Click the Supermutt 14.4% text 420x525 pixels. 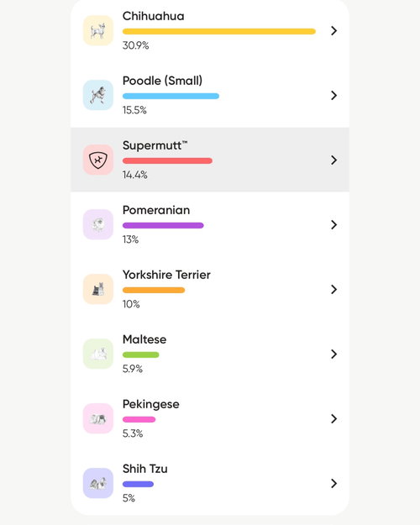click(135, 175)
